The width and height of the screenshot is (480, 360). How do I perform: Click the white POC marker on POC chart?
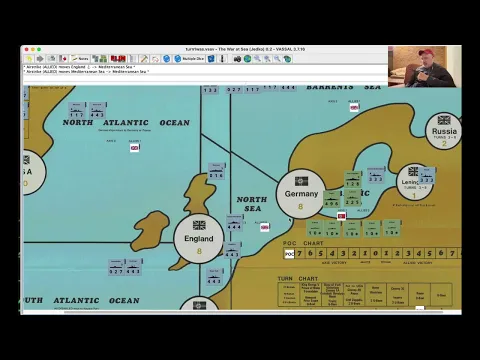[289, 254]
